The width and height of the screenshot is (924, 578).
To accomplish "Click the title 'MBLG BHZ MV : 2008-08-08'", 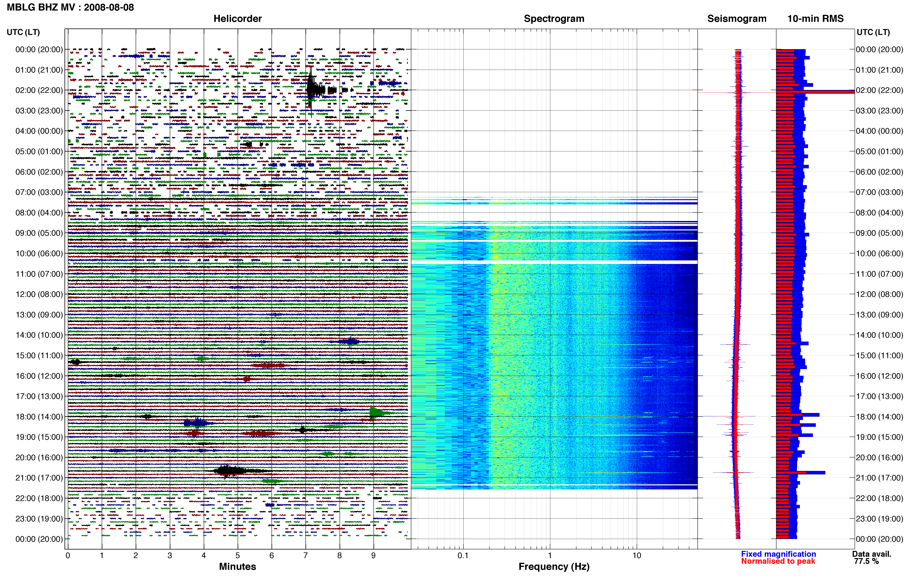I will 71,7.
